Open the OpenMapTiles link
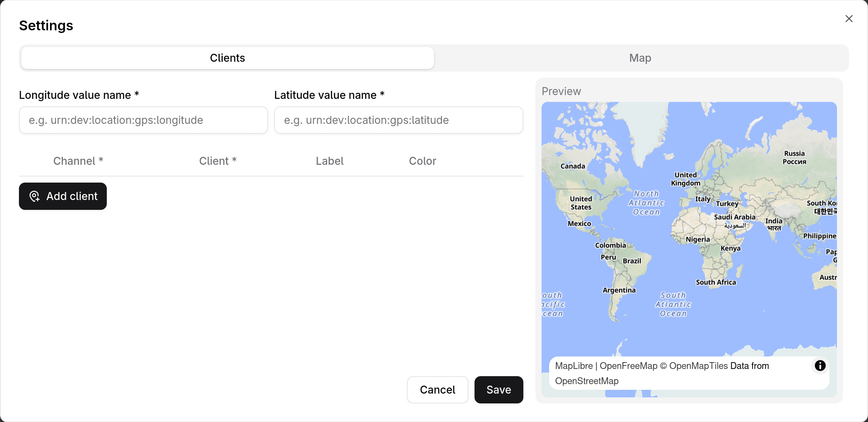The width and height of the screenshot is (868, 422). click(x=699, y=366)
